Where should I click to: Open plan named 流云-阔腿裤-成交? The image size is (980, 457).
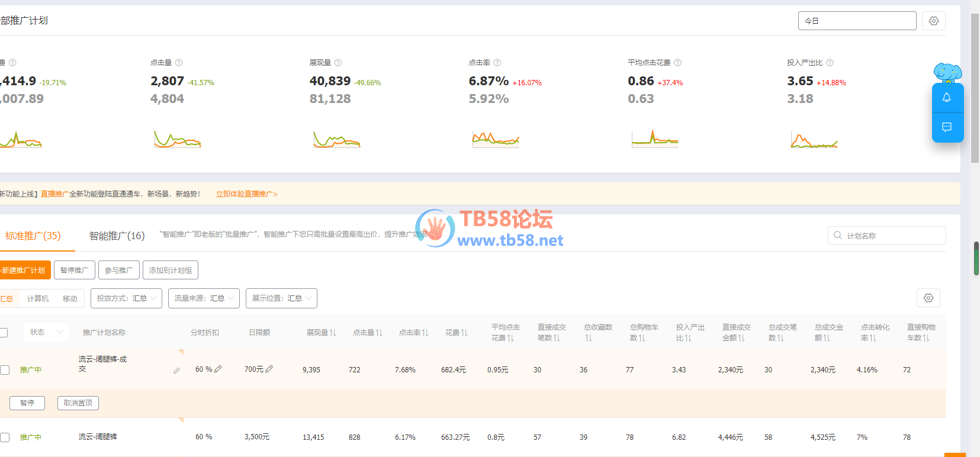click(102, 364)
